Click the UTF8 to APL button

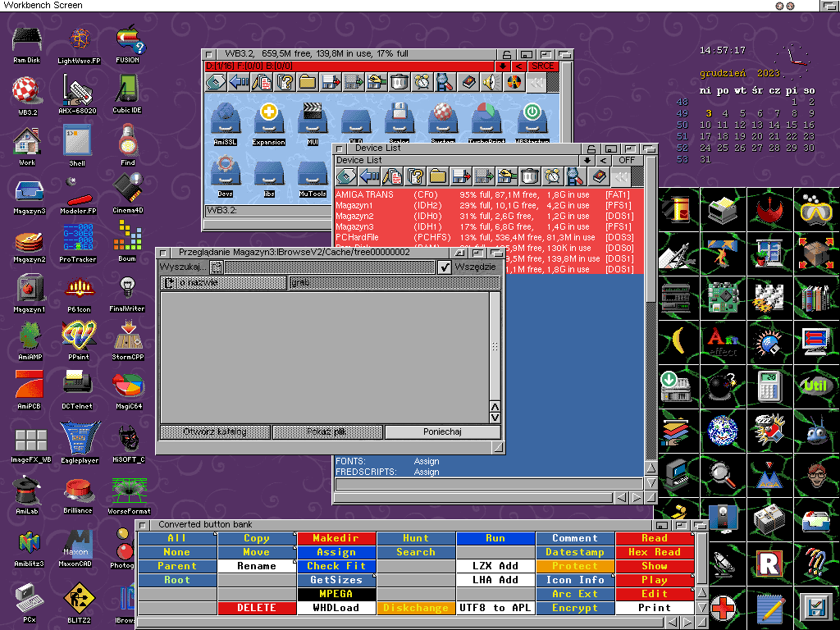[x=495, y=608]
